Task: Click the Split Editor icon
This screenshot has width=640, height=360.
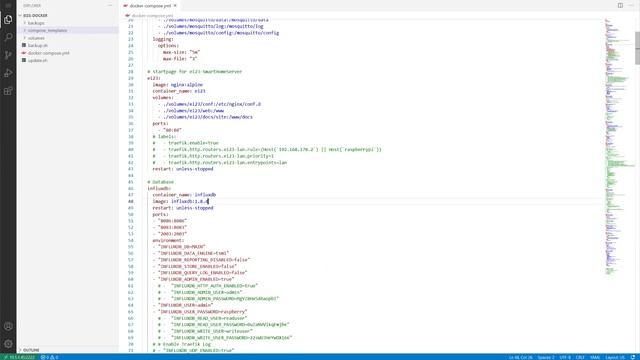Action: click(620, 5)
